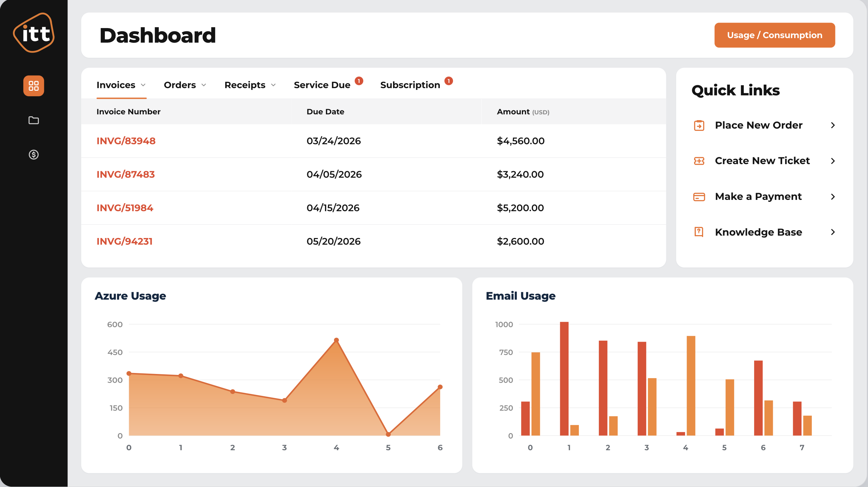Click the due date 03/24/2026
This screenshot has height=487, width=868.
[x=334, y=141]
